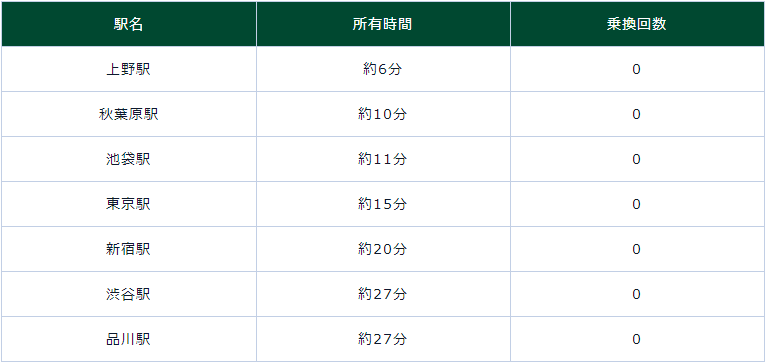This screenshot has width=767, height=364.
Task: Click the 所有時間 column header
Action: (x=383, y=24)
